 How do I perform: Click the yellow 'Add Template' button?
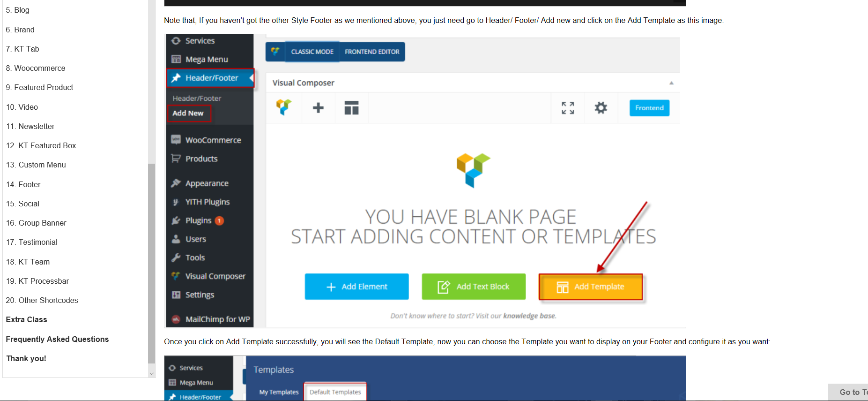pos(591,287)
